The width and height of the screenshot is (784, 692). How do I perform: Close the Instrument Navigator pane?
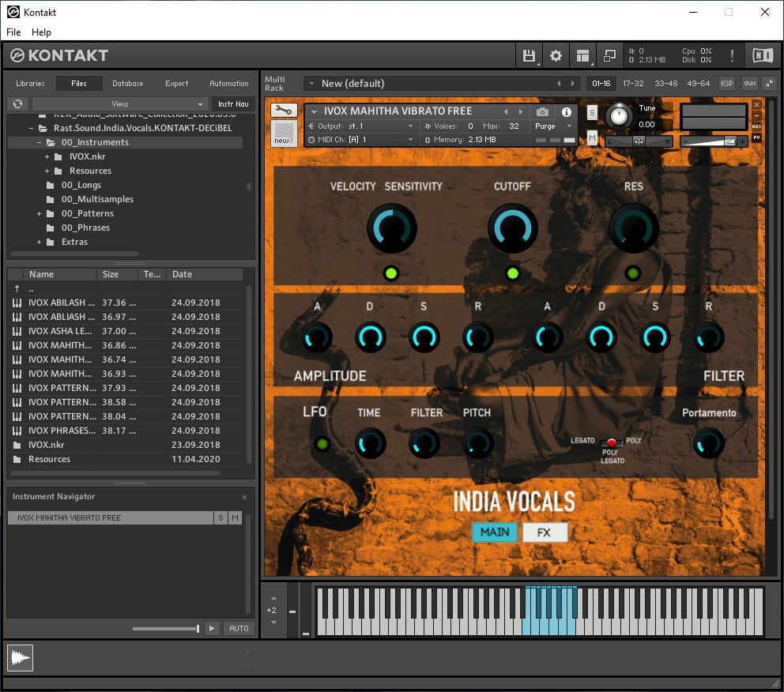click(x=244, y=497)
